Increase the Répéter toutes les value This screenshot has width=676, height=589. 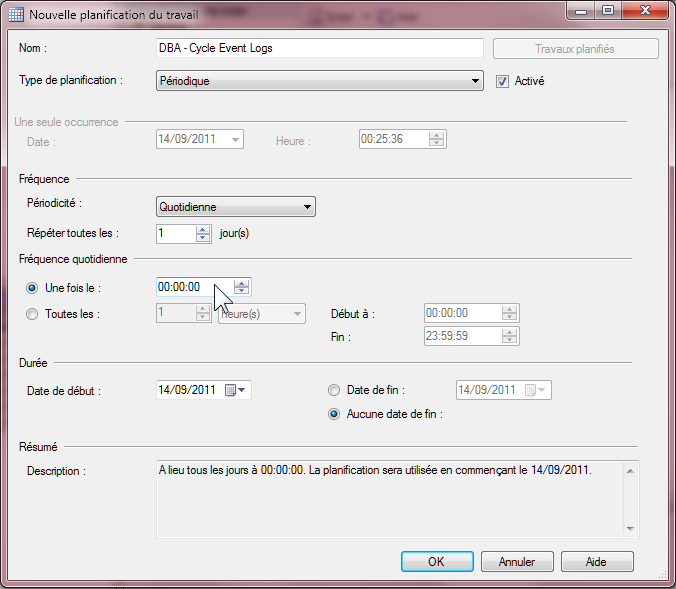point(203,229)
